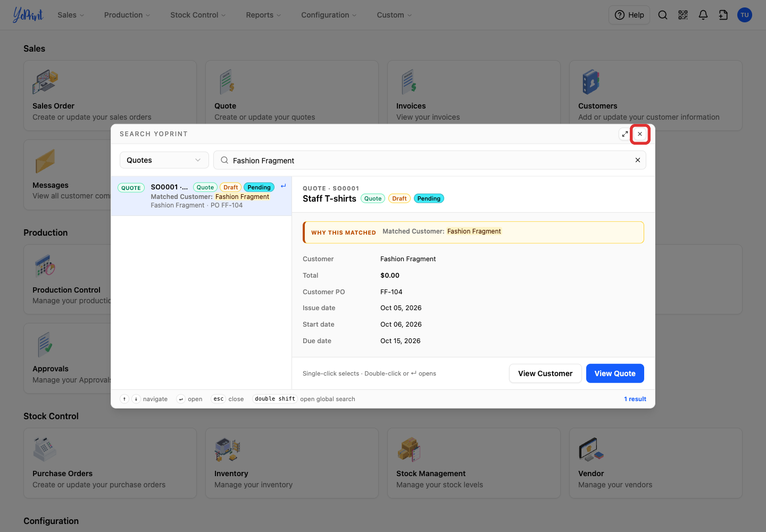The height and width of the screenshot is (532, 766).
Task: Expand the Configuration menu
Action: (x=329, y=15)
